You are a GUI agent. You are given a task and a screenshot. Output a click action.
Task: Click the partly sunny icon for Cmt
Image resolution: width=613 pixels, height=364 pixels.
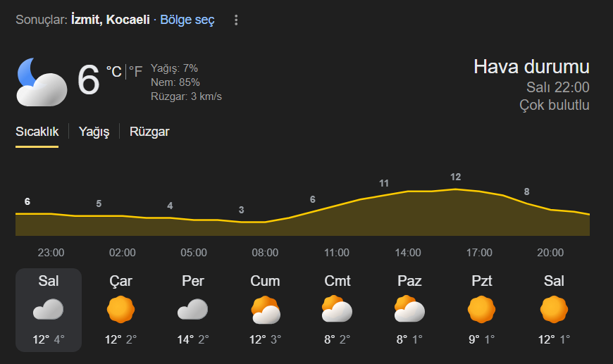(x=337, y=309)
